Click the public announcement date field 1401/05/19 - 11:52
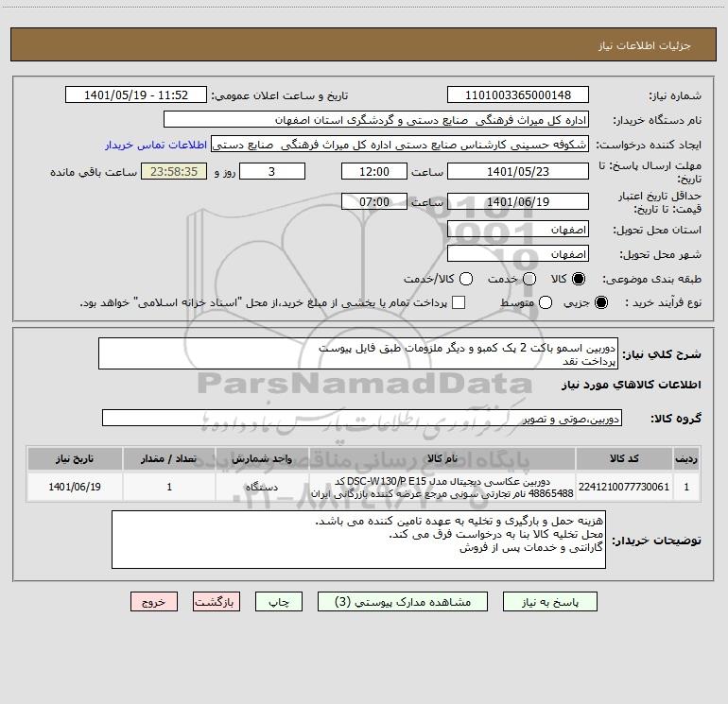Screen dimensions: 728x704 pyautogui.click(x=136, y=95)
